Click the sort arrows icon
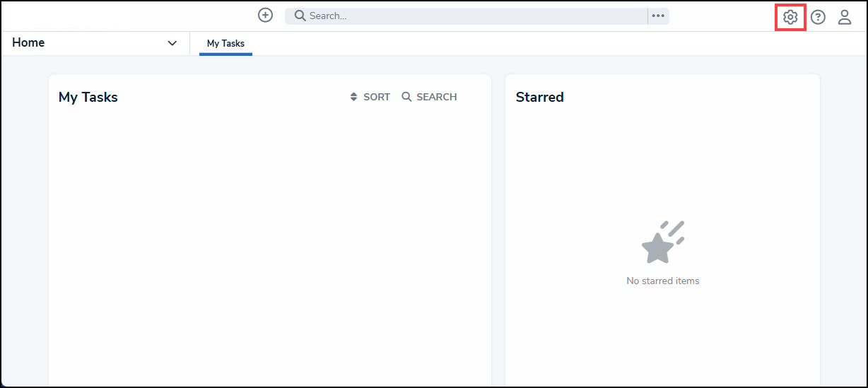Viewport: 868px width, 388px height. (x=354, y=97)
